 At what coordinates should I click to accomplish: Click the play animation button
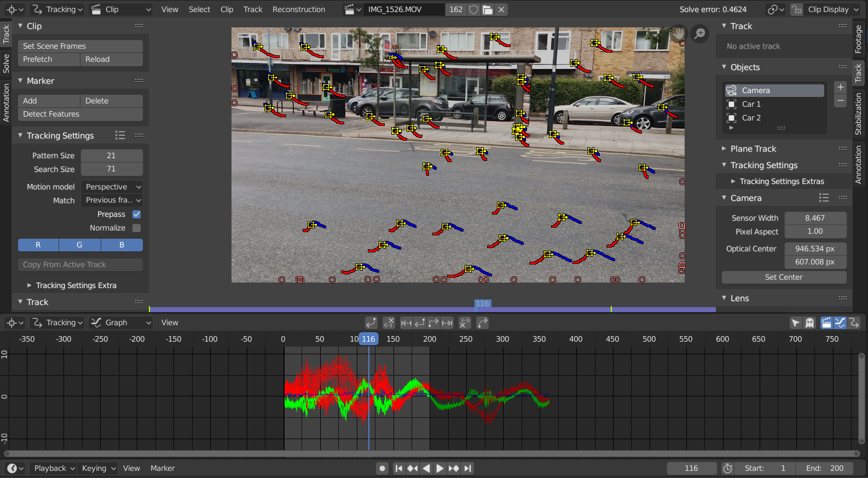tap(440, 468)
